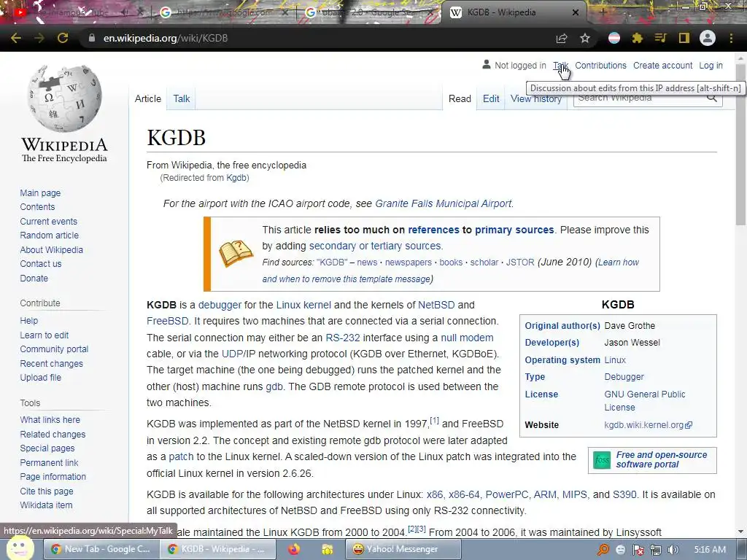
Task: Click the address bar URL
Action: tap(166, 38)
